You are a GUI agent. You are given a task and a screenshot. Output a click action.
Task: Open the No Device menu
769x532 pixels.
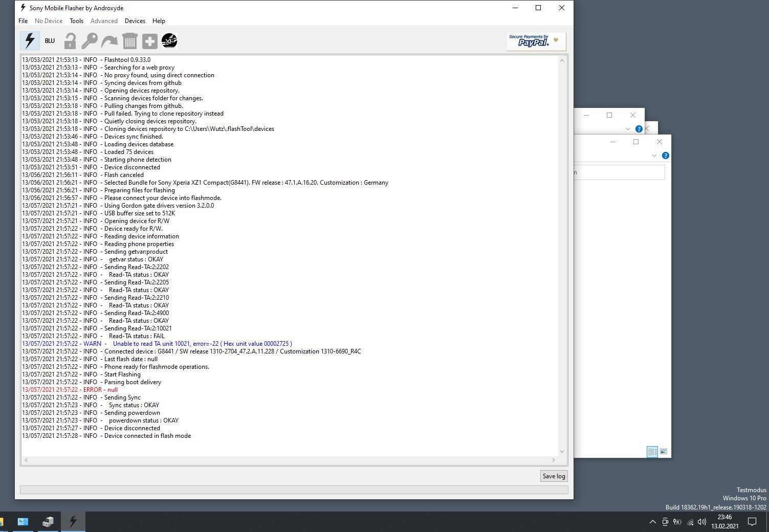(49, 21)
